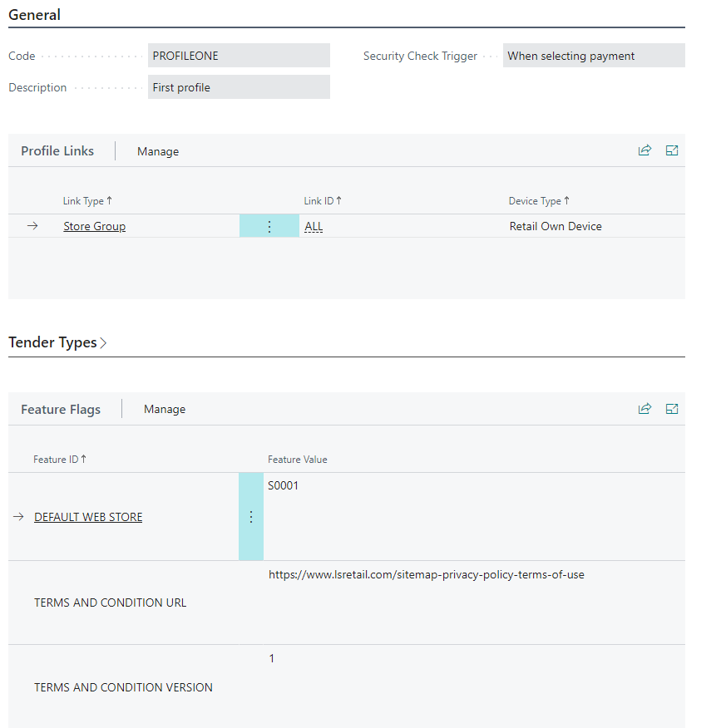The image size is (721, 728).
Task: Sort by Feature ID column header
Action: point(60,460)
